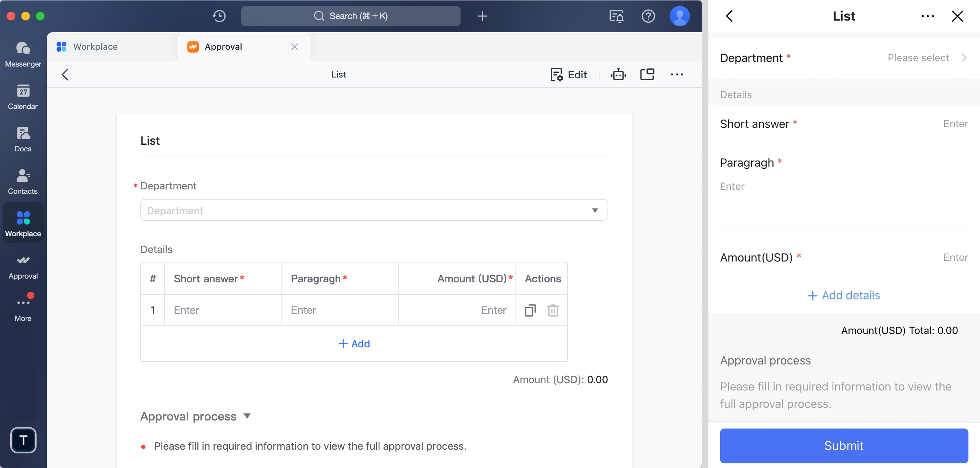Select Contacts in the sidebar

coord(23,181)
